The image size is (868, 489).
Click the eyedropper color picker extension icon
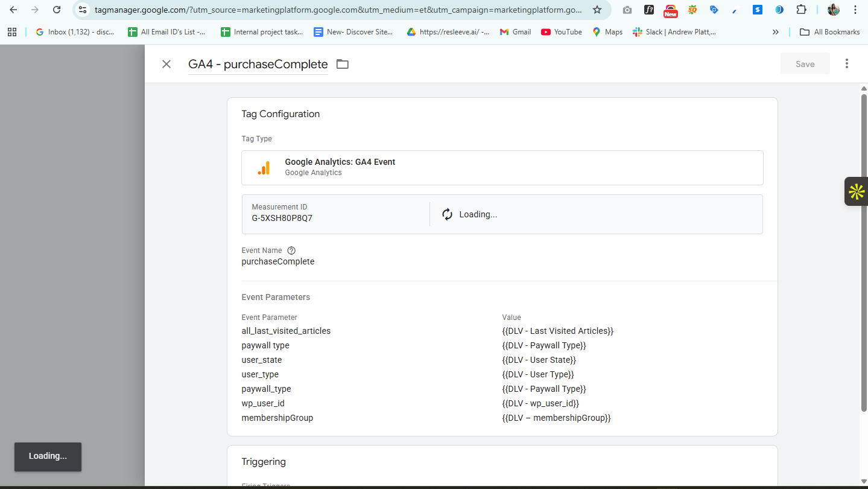coord(735,10)
